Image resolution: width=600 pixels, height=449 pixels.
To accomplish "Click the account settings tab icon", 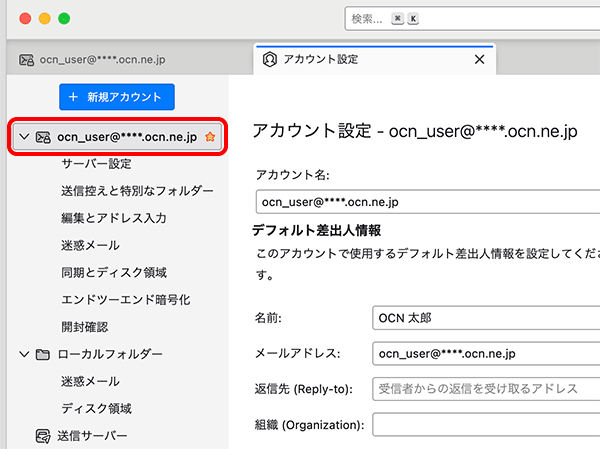I will (x=269, y=59).
